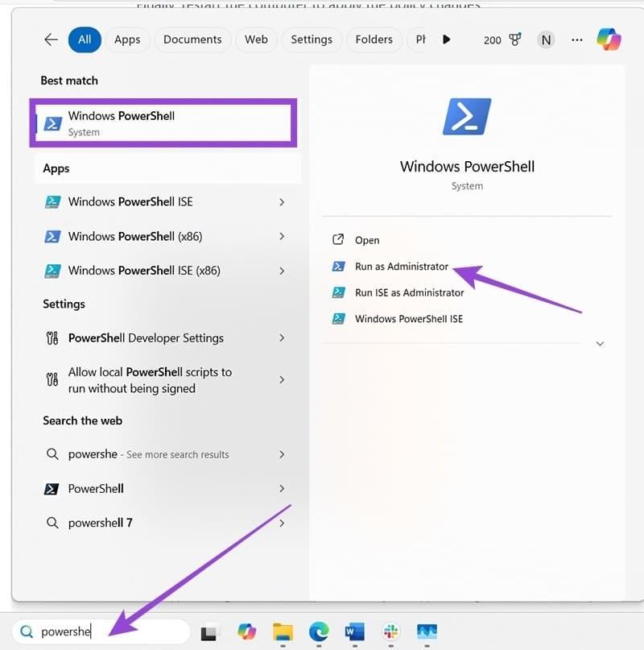Click the Open external-link icon

pos(338,239)
